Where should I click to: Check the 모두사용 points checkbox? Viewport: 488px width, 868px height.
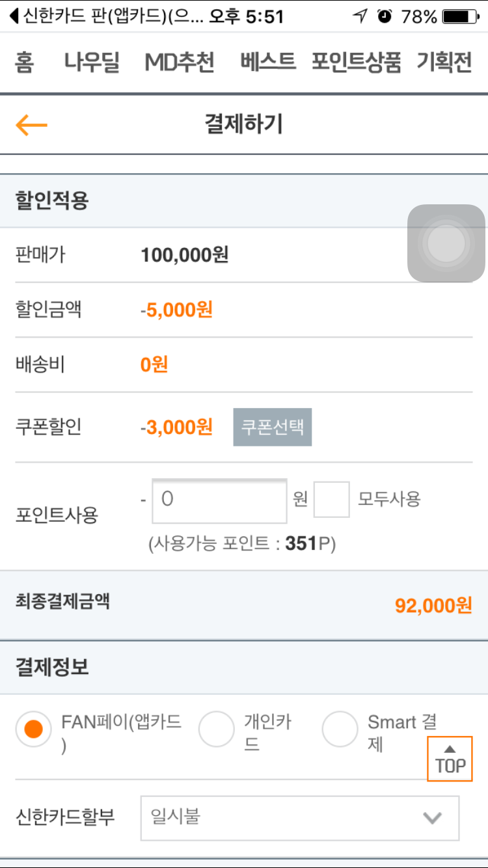[x=331, y=500]
